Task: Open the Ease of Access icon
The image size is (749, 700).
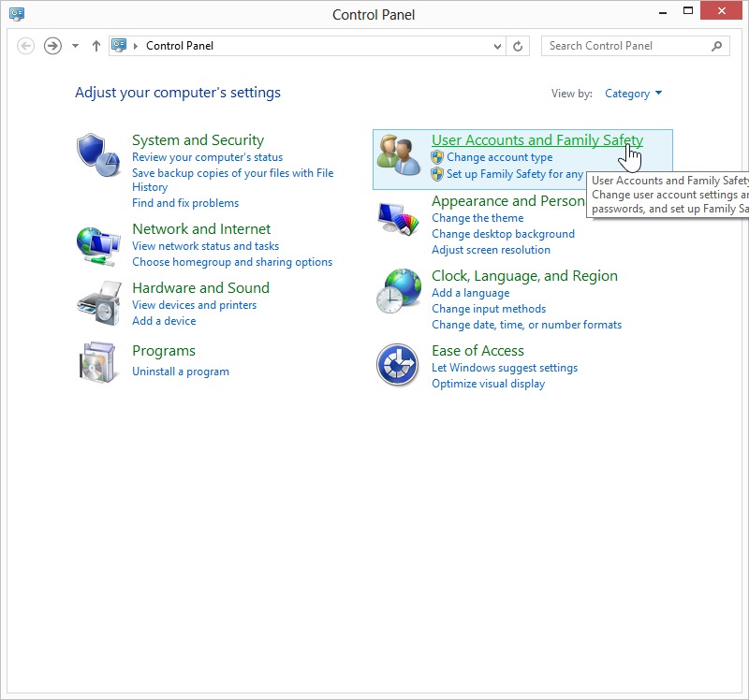Action: pos(397,364)
